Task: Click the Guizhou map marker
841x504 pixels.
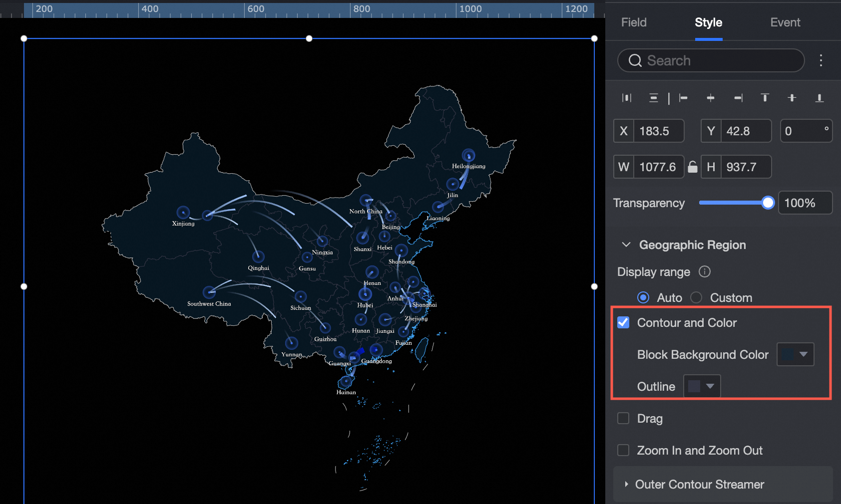Action: (325, 328)
